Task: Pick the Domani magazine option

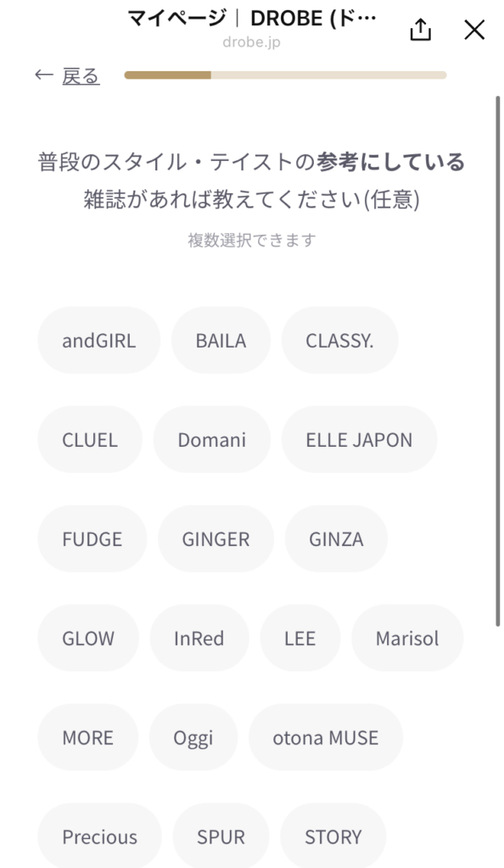Action: pos(212,440)
